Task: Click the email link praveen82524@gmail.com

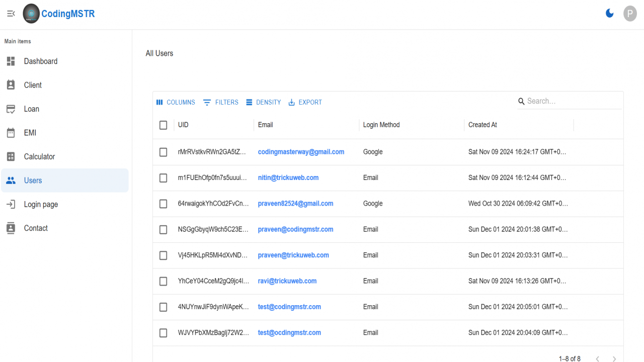Action: [295, 204]
